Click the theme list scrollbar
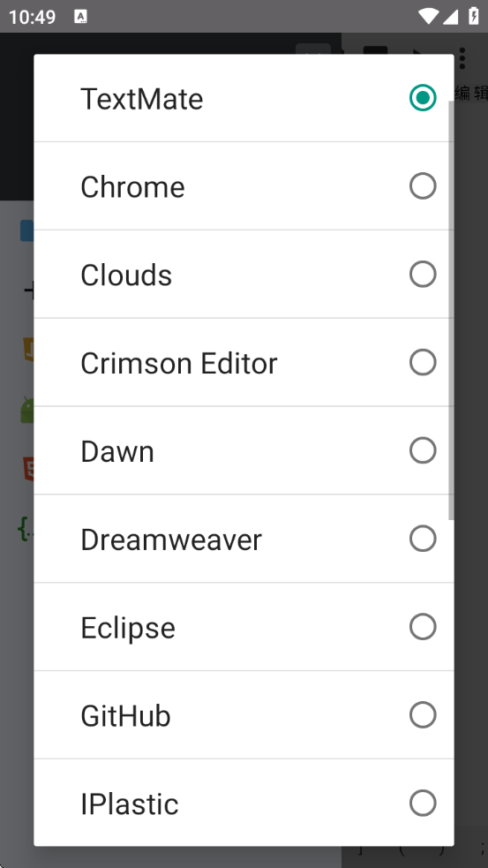The height and width of the screenshot is (868, 488). coord(451,310)
